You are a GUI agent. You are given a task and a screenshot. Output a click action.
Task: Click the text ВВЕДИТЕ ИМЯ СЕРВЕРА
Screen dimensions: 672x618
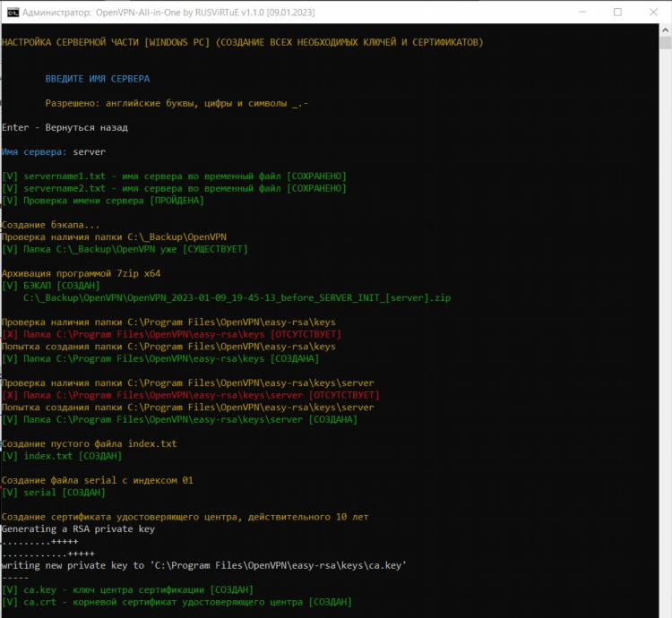98,79
